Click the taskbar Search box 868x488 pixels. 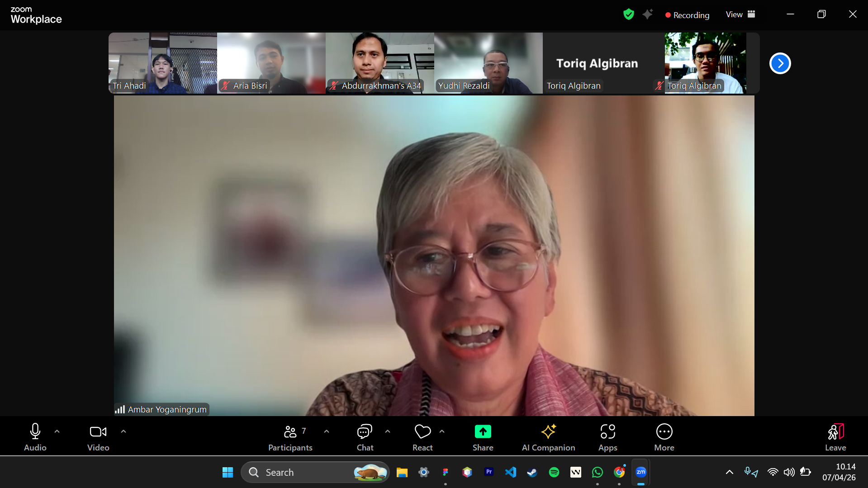315,472
